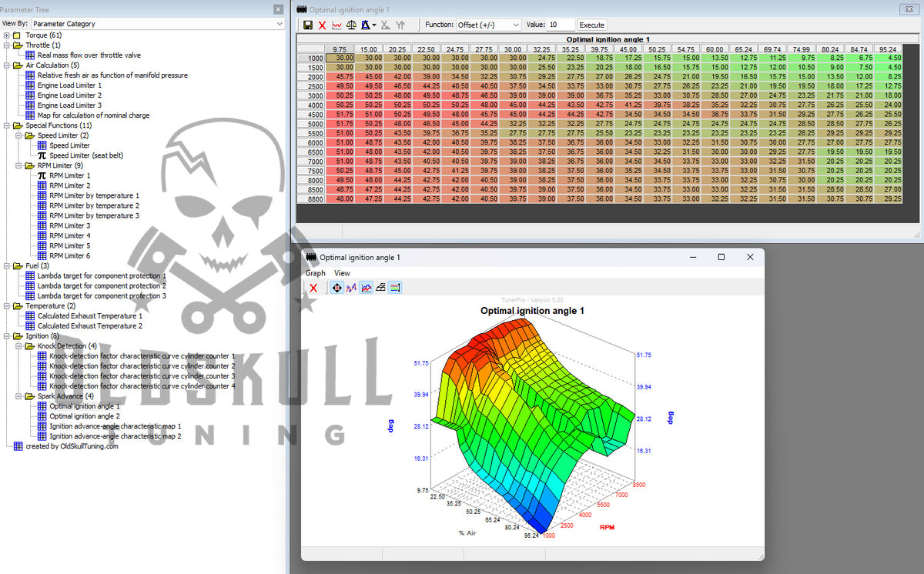This screenshot has height=574, width=924.
Task: Toggle the scatter points mode in graph toolbar
Action: 351,288
